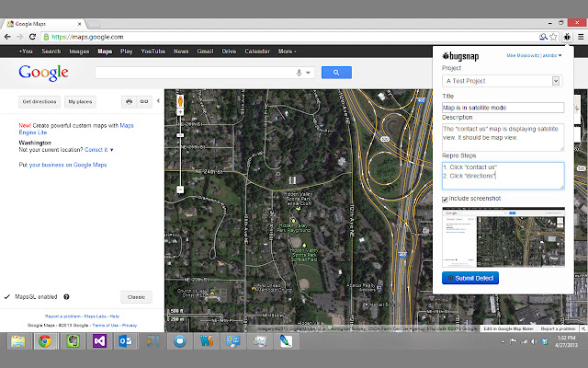Click the Chrome icon in the taskbar
This screenshot has width=588, height=368.
click(x=45, y=341)
